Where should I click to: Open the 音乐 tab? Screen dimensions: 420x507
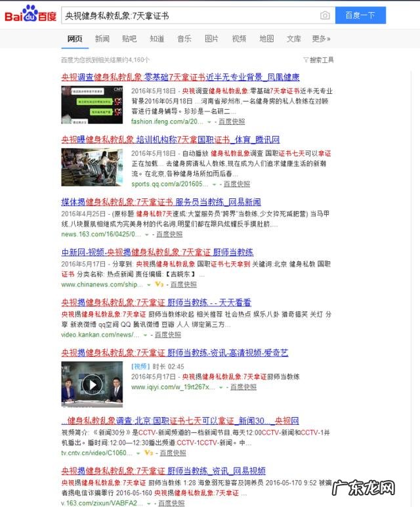click(184, 39)
